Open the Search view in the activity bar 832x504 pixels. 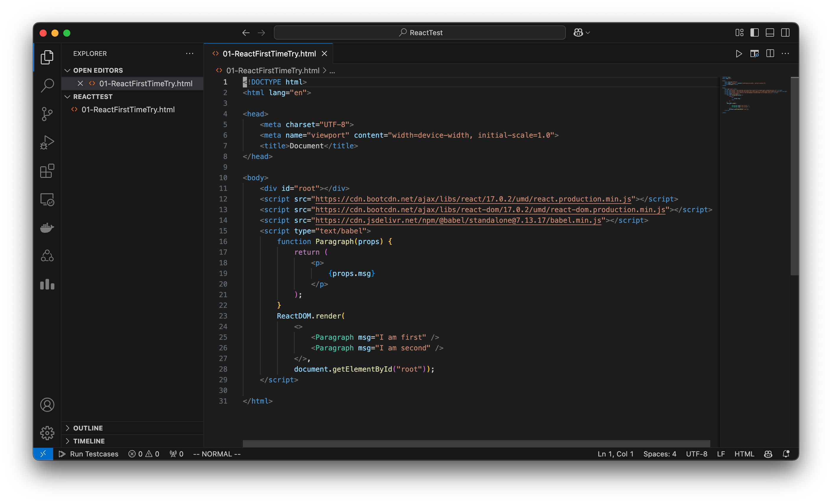tap(47, 85)
